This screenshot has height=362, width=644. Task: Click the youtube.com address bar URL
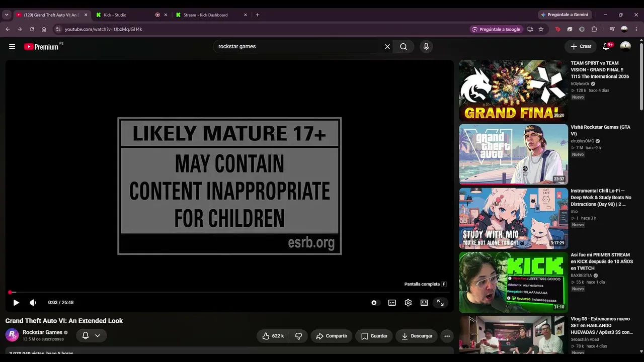point(104,29)
